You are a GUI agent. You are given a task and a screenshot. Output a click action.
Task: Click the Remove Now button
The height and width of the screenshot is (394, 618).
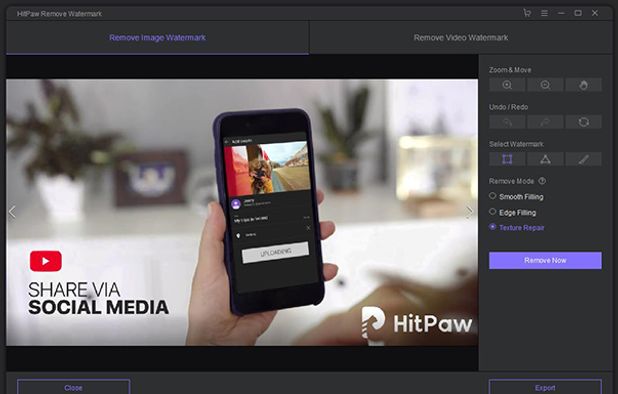545,260
